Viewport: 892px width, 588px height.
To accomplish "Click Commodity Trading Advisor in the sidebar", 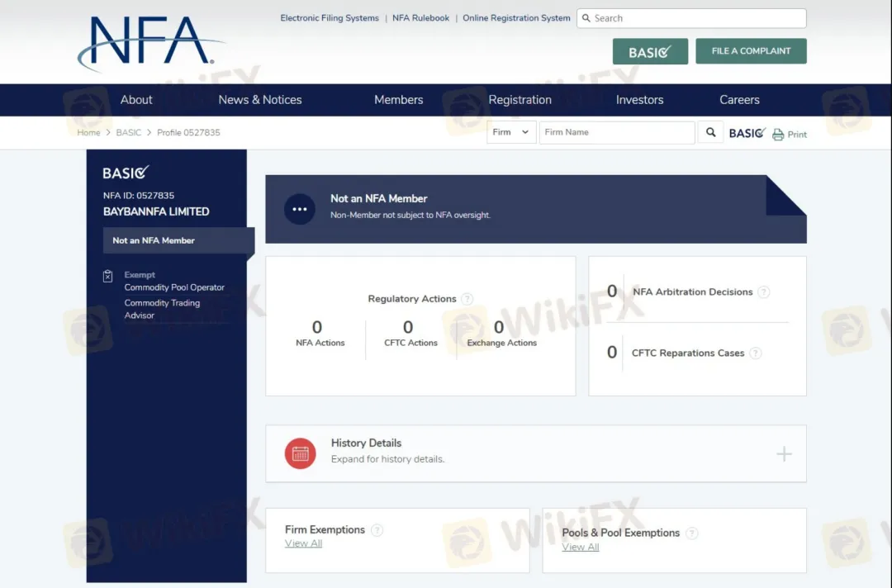I will click(162, 310).
